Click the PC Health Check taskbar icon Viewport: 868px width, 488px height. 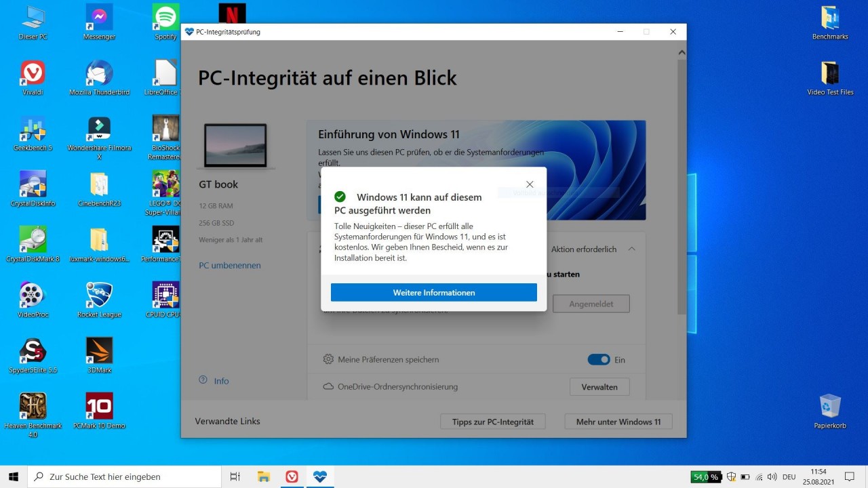[319, 476]
